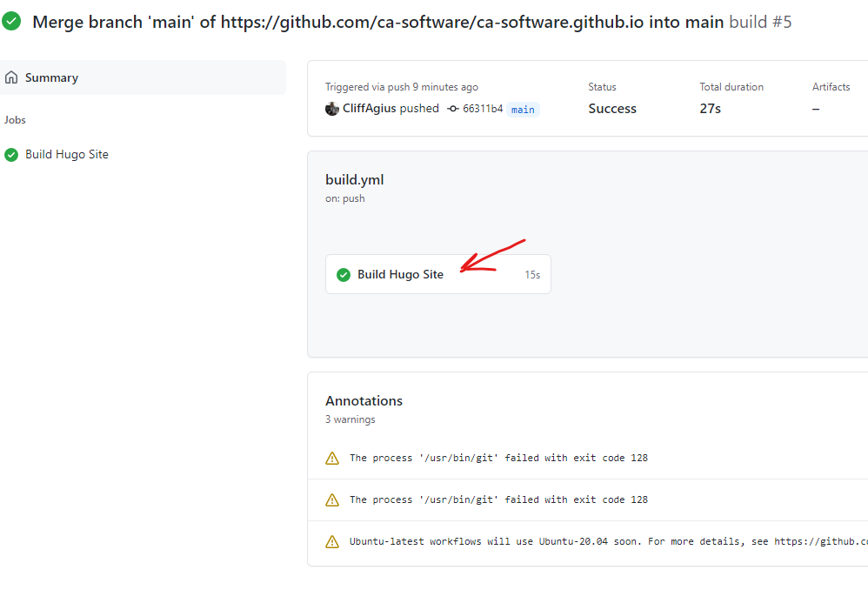
Task: Open the main branch label
Action: (x=523, y=110)
